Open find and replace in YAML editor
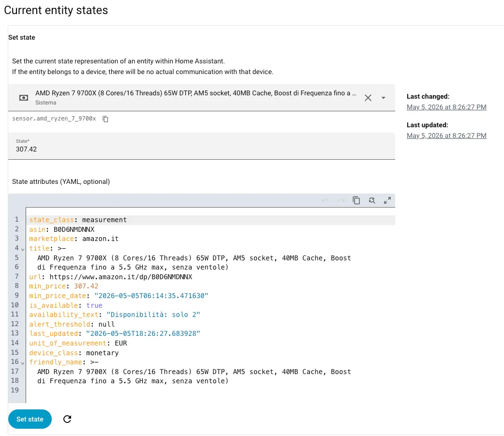 (x=372, y=201)
